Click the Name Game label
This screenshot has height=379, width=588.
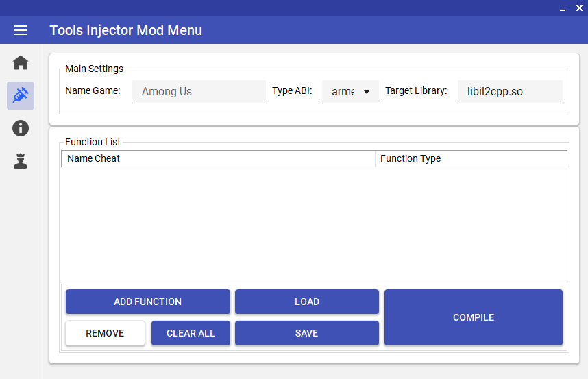93,90
